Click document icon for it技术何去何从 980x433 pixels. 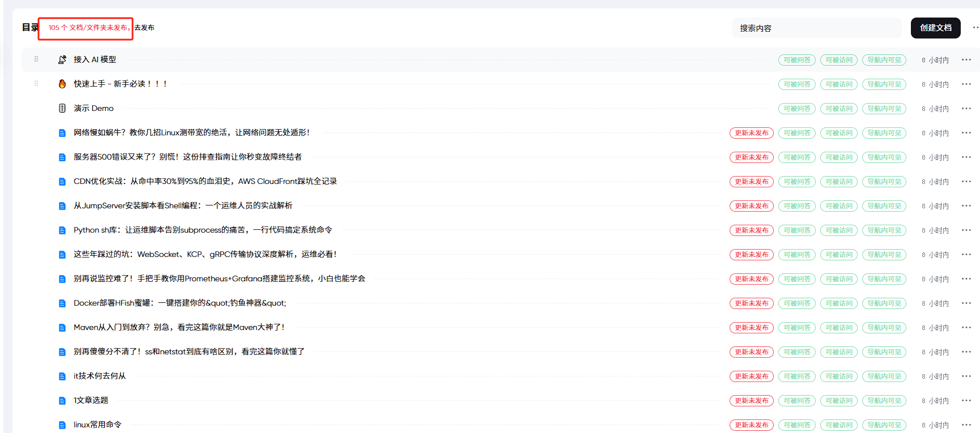coord(62,376)
